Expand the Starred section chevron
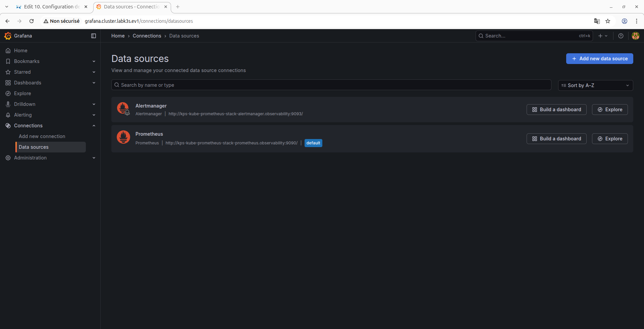Screen dimensions: 644x329 [94, 72]
